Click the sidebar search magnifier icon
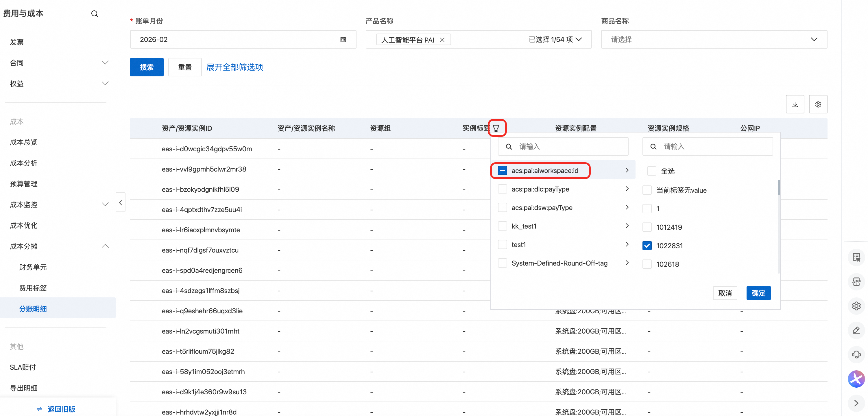The width and height of the screenshot is (868, 416). pos(95,14)
